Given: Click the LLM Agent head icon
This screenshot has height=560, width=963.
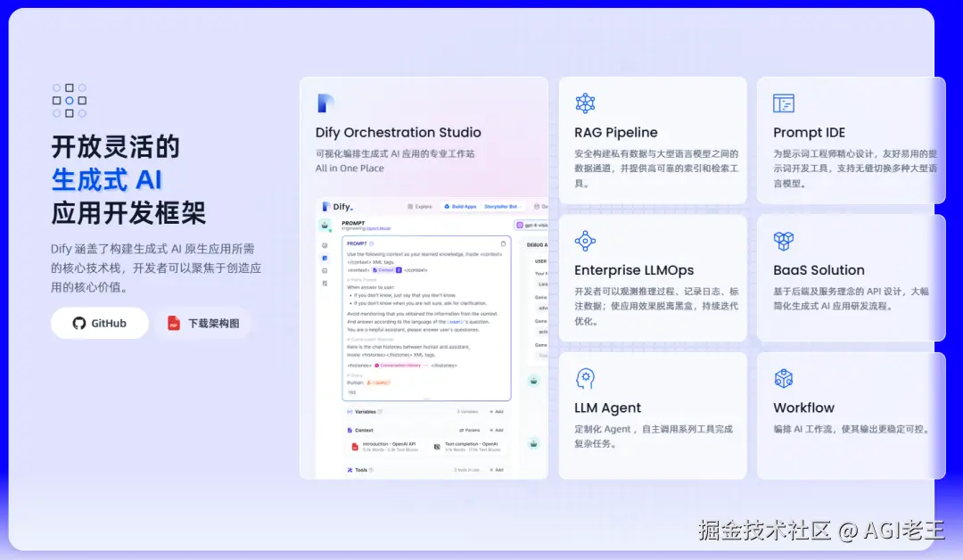Looking at the screenshot, I should (585, 378).
